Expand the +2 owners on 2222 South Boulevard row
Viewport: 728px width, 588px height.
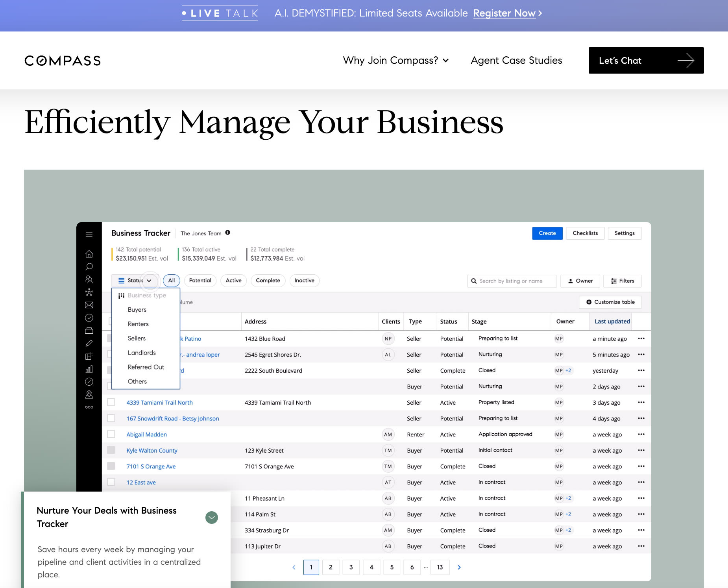click(568, 370)
